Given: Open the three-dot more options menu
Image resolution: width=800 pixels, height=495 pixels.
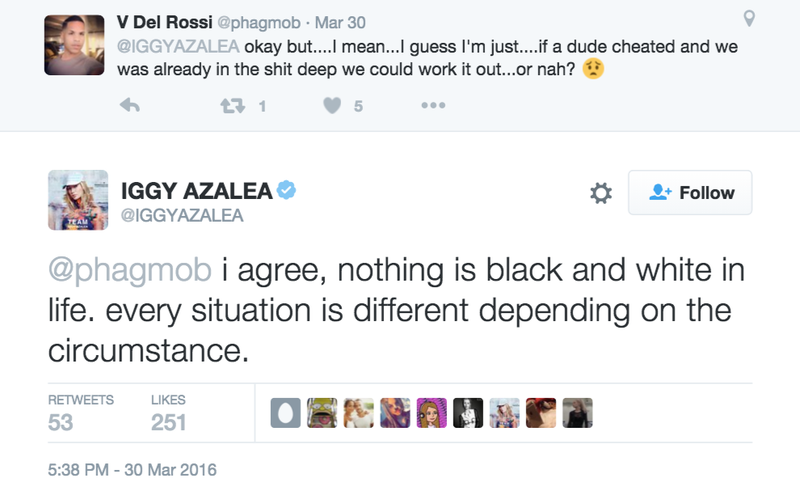Looking at the screenshot, I should [x=433, y=105].
